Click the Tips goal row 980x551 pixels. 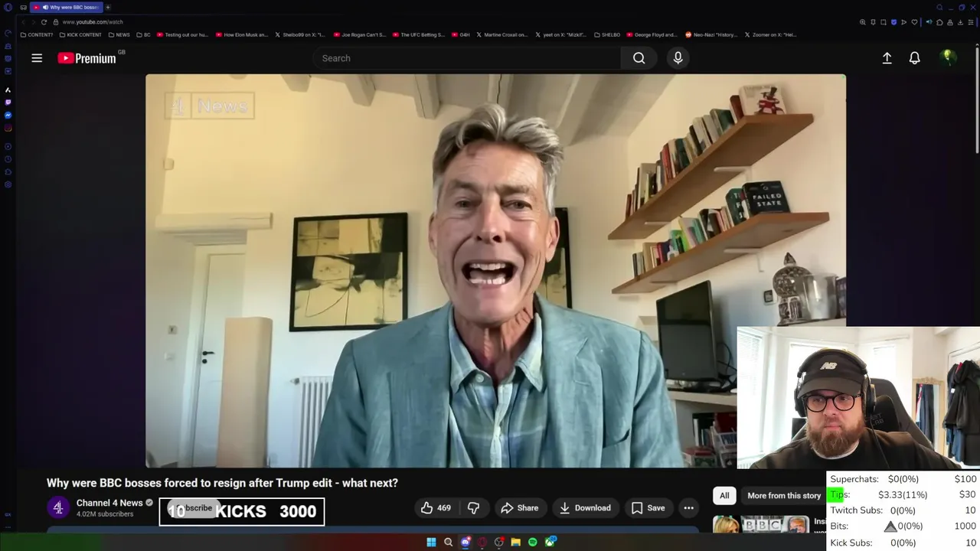903,495
